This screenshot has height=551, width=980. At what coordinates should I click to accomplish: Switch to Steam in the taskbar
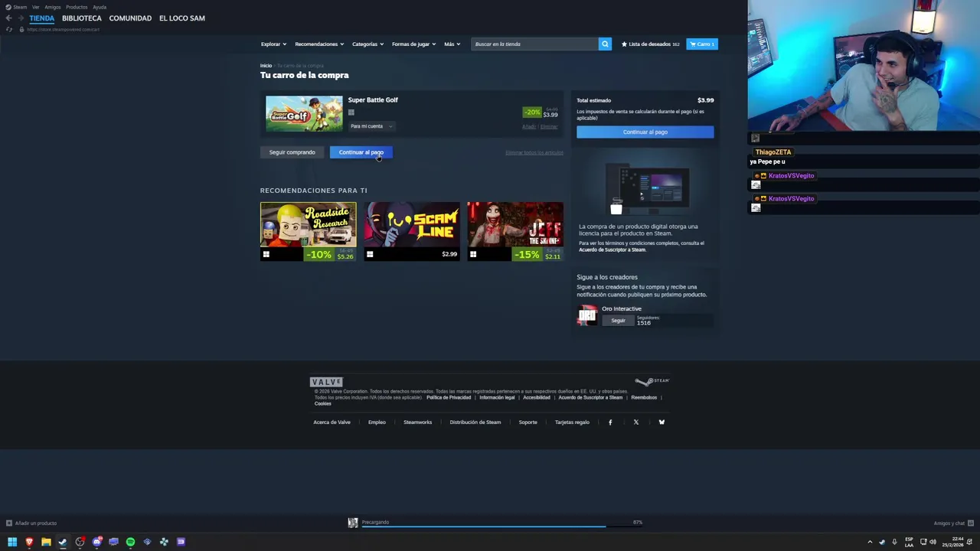(x=63, y=542)
